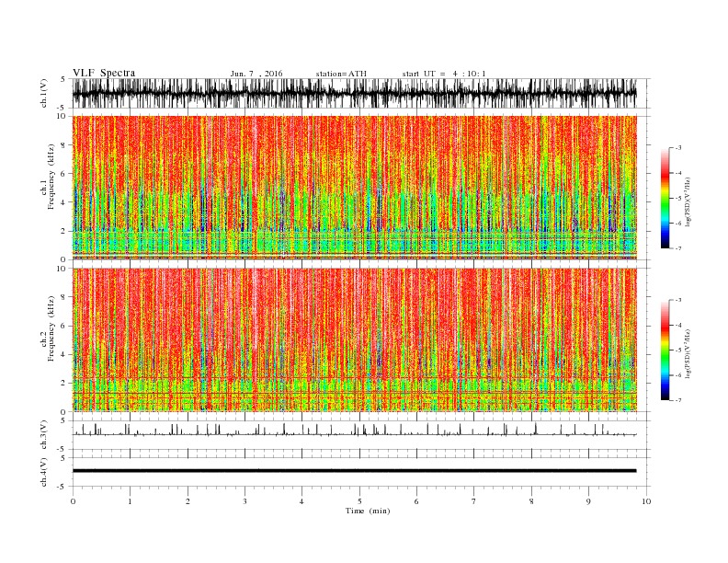Click time axis tick label "3"

tap(245, 501)
